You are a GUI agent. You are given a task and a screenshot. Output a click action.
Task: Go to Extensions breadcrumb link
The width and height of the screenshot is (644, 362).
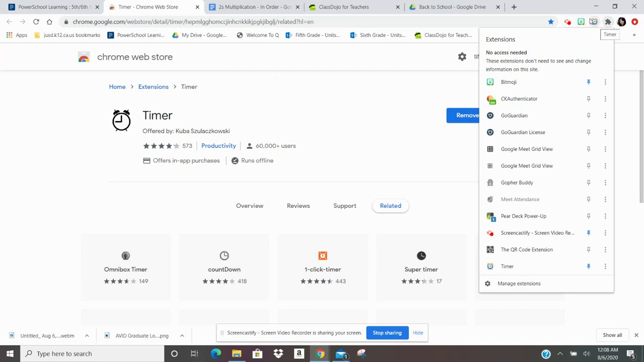tap(153, 86)
